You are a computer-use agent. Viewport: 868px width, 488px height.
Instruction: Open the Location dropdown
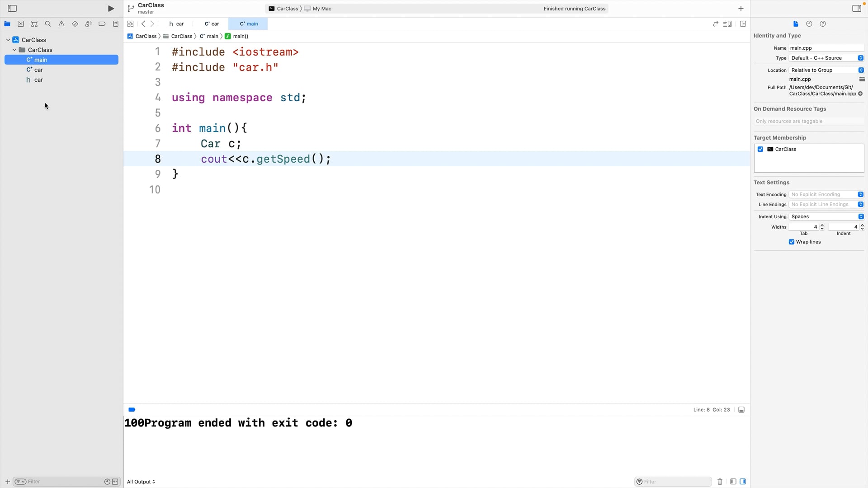(x=826, y=70)
